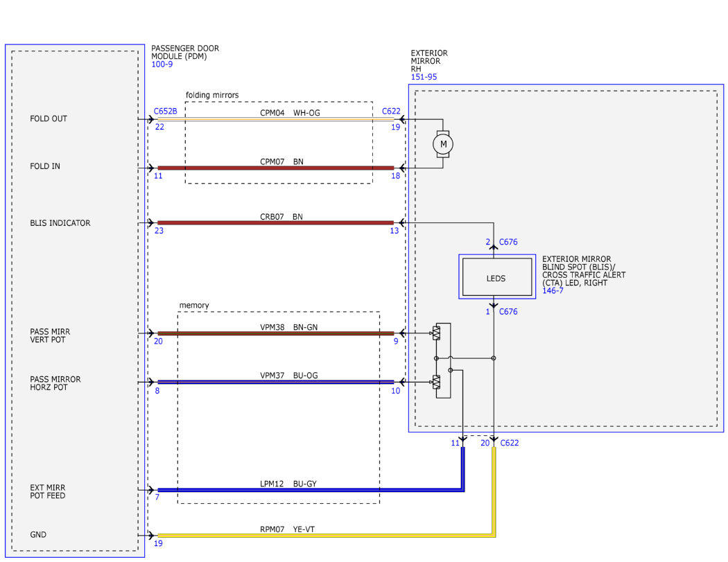This screenshot has height=562, width=728.
Task: Select the EXTERIOR MIRROR RH title
Action: coord(429,61)
